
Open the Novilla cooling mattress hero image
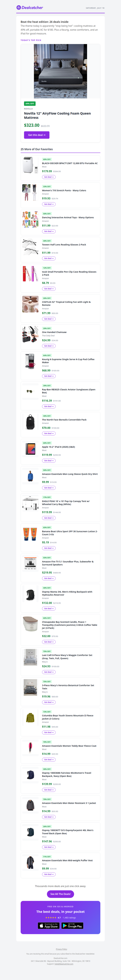tap(60, 71)
